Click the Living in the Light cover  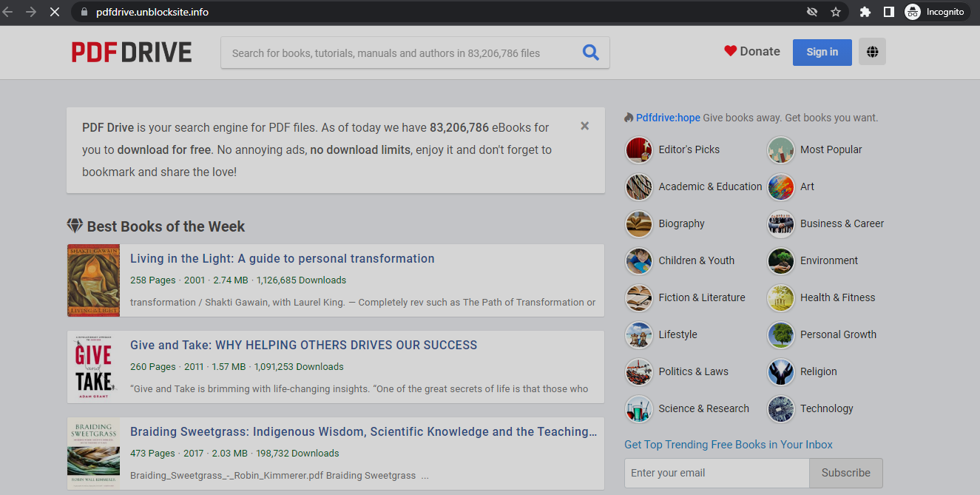93,280
